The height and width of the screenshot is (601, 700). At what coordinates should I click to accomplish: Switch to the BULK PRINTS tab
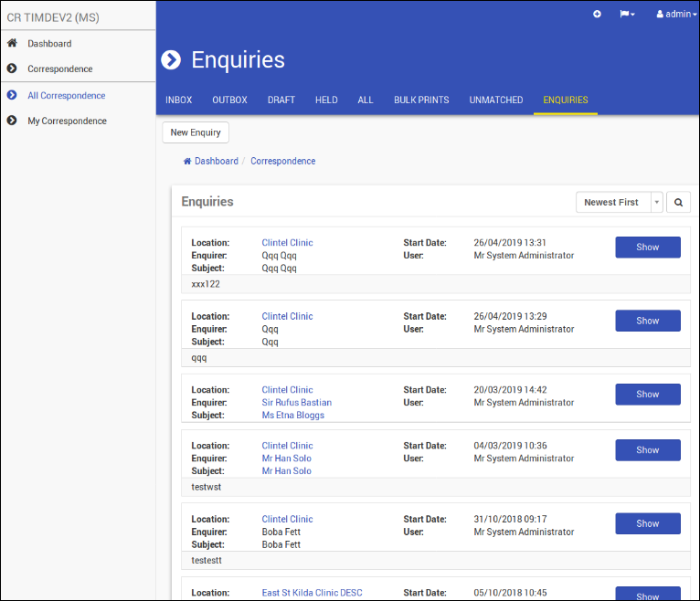point(421,100)
